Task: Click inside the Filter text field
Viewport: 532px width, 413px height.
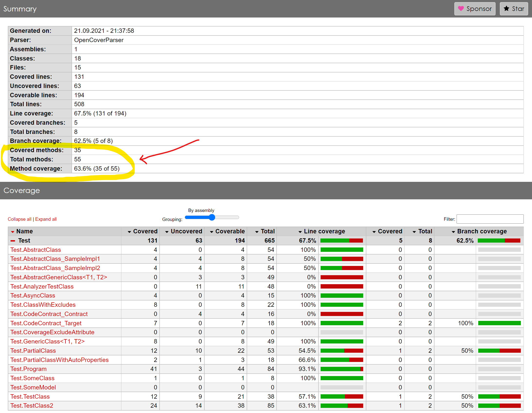Action: (490, 219)
